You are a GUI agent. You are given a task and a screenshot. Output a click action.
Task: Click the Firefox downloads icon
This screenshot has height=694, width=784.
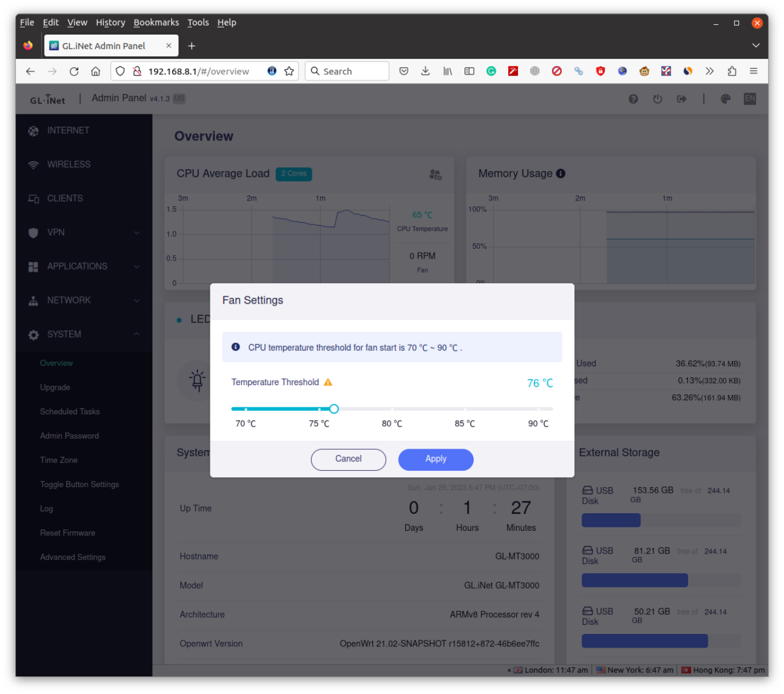[425, 71]
